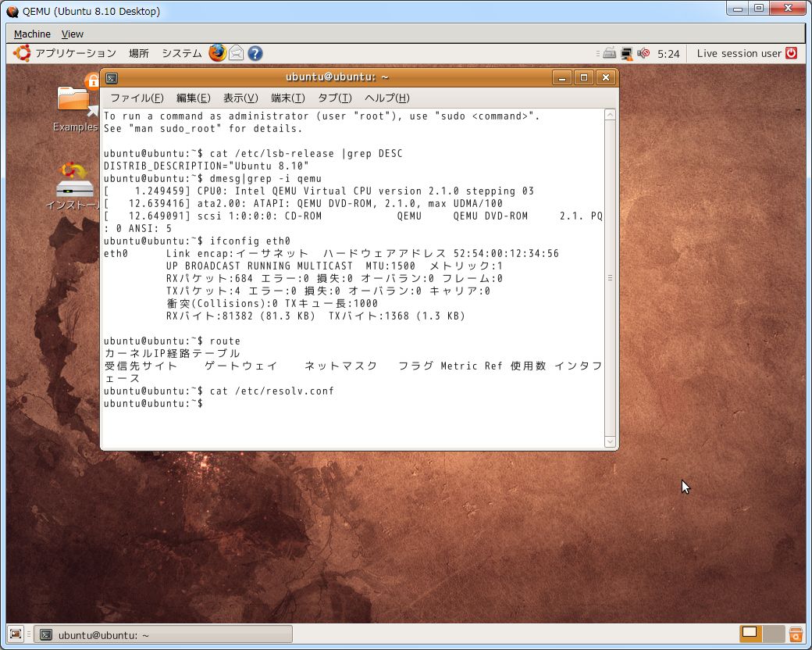Viewport: 812px width, 650px height.
Task: Click the terminal scrollbar down arrow
Action: [x=610, y=441]
